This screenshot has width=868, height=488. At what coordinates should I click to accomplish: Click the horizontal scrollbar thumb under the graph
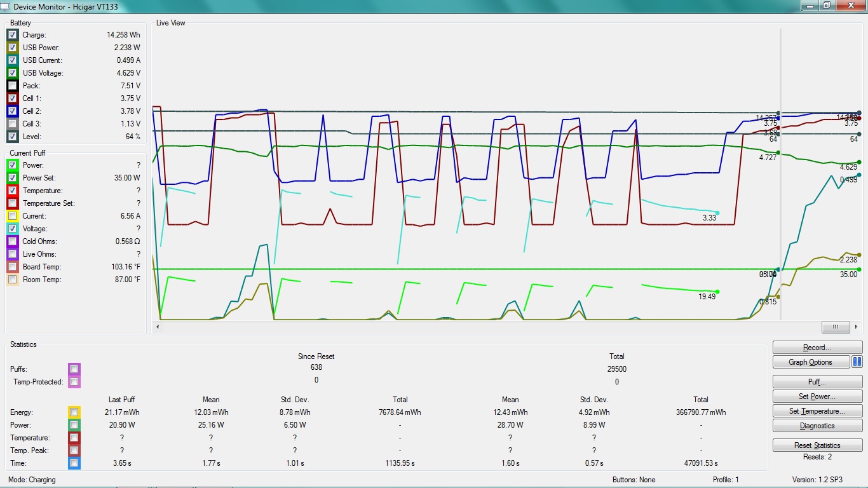[836, 327]
